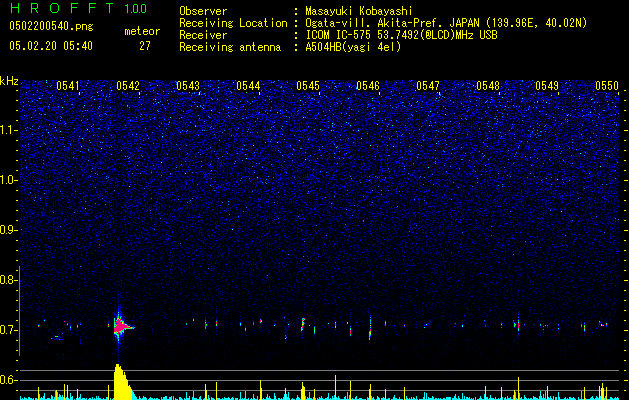Select the 0548 time marker
The width and height of the screenshot is (629, 400).
488,86
